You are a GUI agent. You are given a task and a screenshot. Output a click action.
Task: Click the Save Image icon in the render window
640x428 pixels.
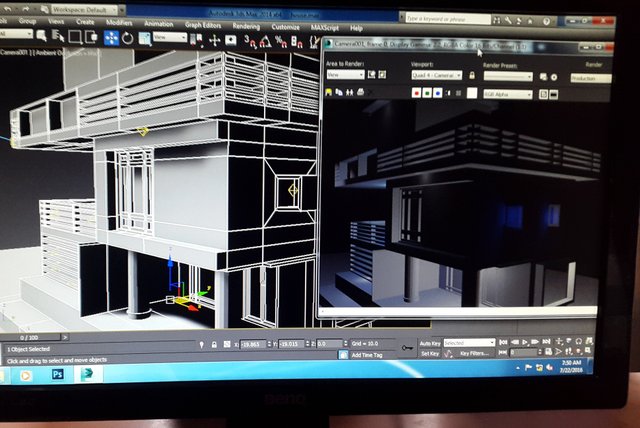[329, 92]
